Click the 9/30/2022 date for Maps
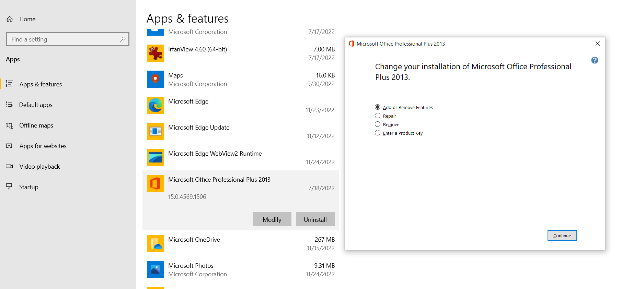 (321, 84)
